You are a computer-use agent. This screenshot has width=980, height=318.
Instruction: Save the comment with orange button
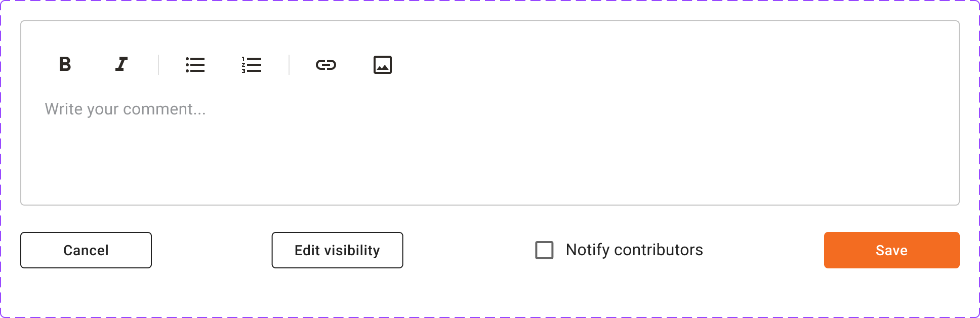(891, 250)
